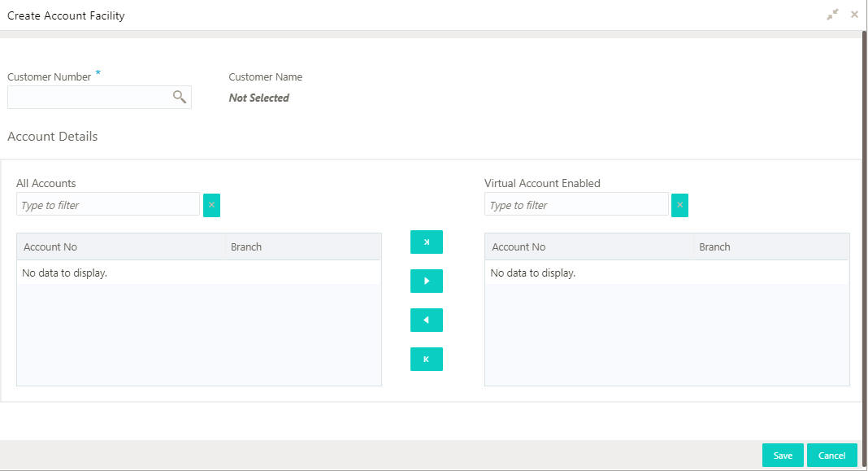Sort Virtual Account Enabled by Account No
The width and height of the screenshot is (868, 471).
(x=589, y=246)
